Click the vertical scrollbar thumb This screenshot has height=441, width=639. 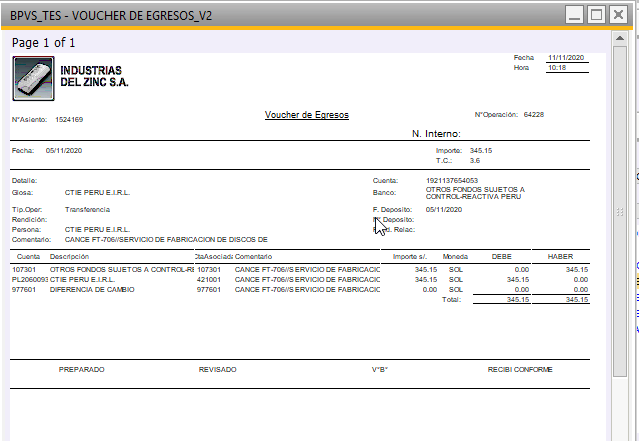tap(620, 212)
